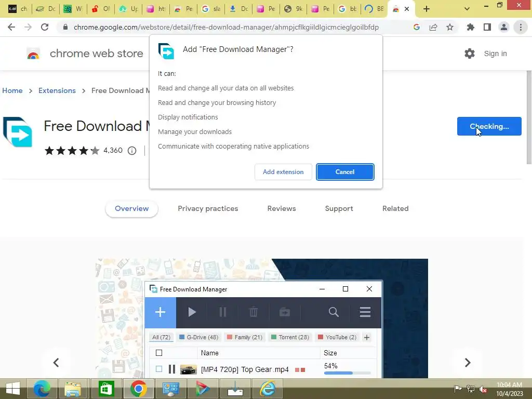Close the active Chrome tab
Image resolution: width=532 pixels, height=399 pixels.
[406, 9]
